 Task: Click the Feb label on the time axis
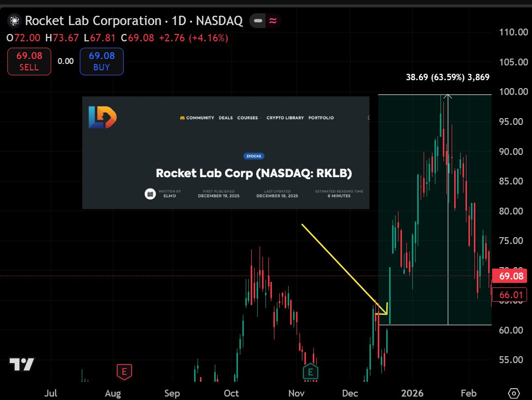point(468,393)
